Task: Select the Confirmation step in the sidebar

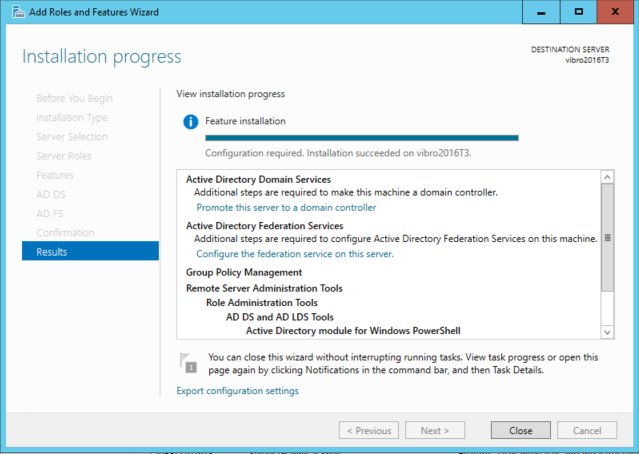Action: [65, 233]
